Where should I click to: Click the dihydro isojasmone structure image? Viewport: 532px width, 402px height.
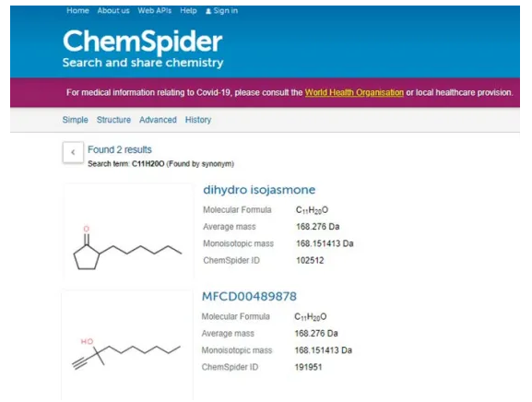[x=128, y=231]
